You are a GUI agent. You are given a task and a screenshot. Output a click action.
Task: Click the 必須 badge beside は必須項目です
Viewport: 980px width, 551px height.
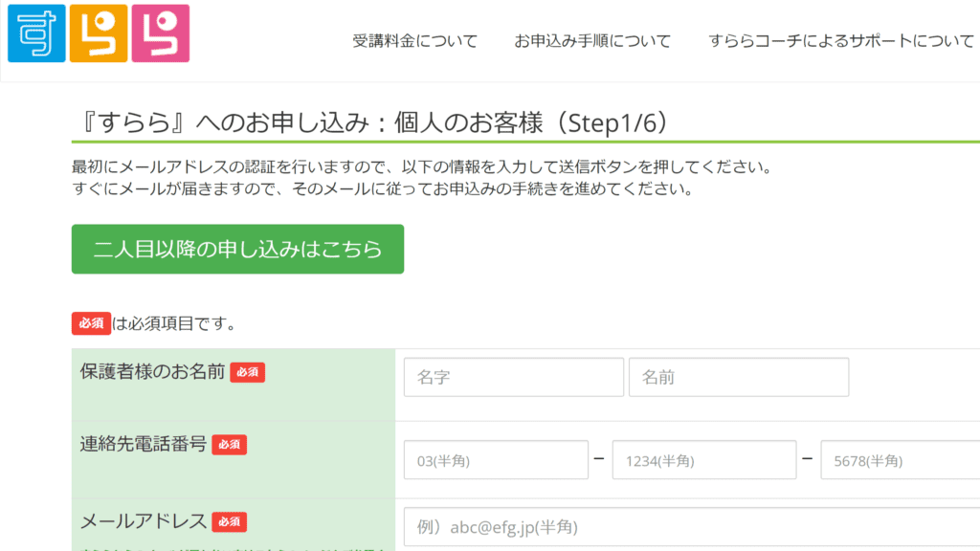(x=91, y=323)
